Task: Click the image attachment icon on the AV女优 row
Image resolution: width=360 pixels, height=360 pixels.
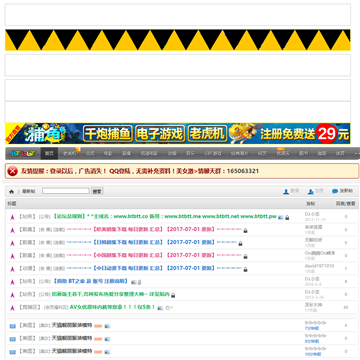Action: (x=160, y=308)
